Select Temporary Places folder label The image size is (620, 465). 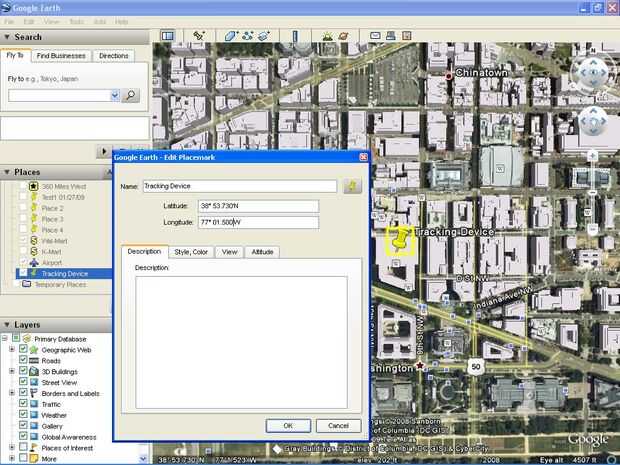(60, 284)
